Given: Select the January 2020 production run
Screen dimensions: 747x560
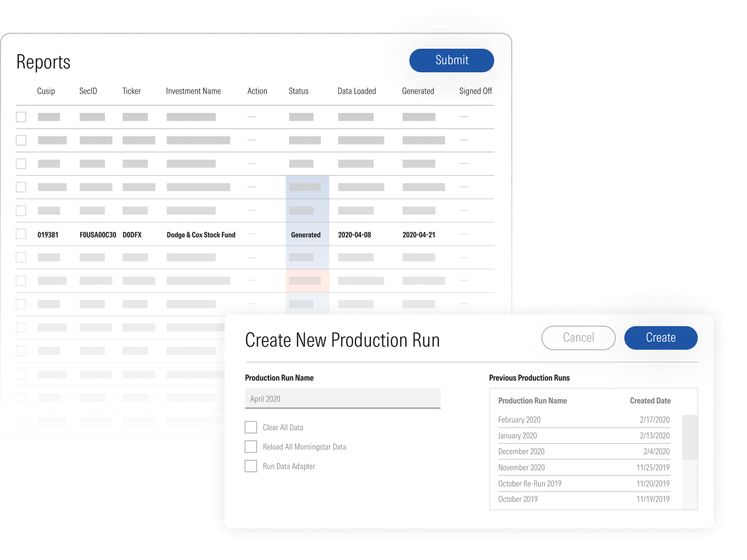Looking at the screenshot, I should tap(584, 436).
